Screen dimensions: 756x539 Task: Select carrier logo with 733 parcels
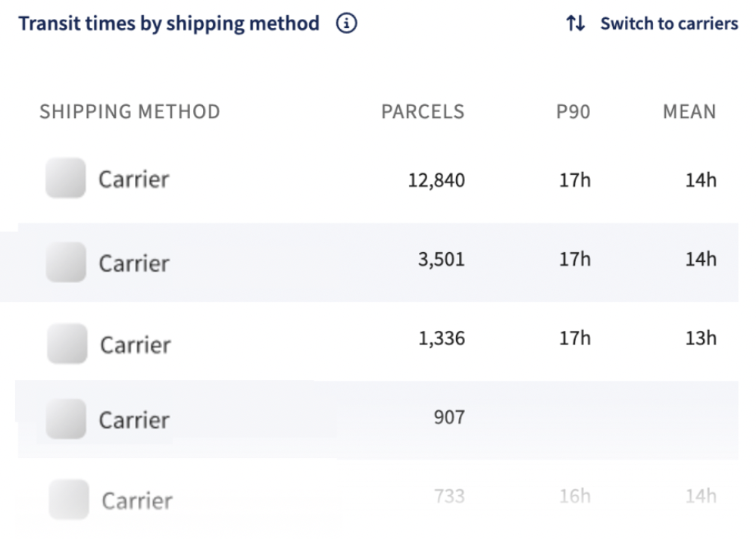pos(69,500)
